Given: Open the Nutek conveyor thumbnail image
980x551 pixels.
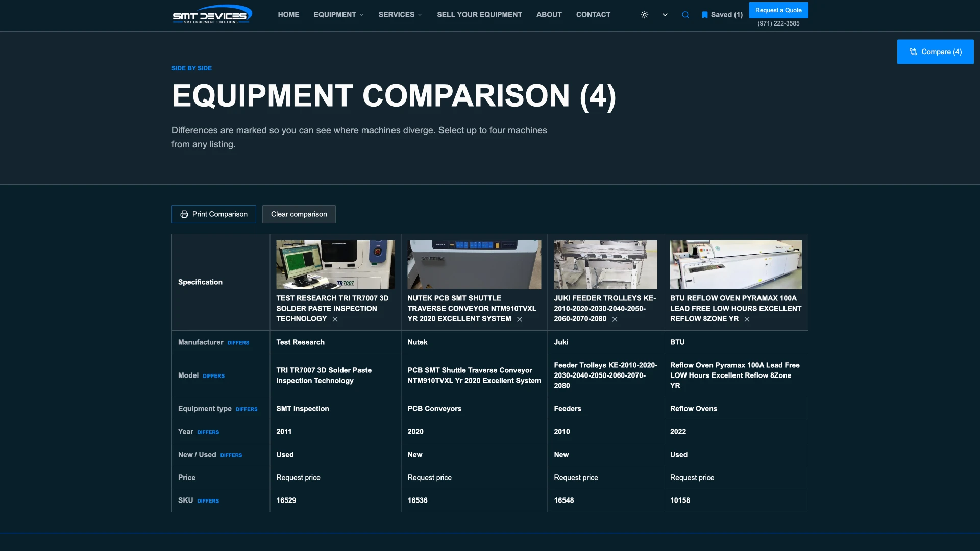Looking at the screenshot, I should [474, 265].
